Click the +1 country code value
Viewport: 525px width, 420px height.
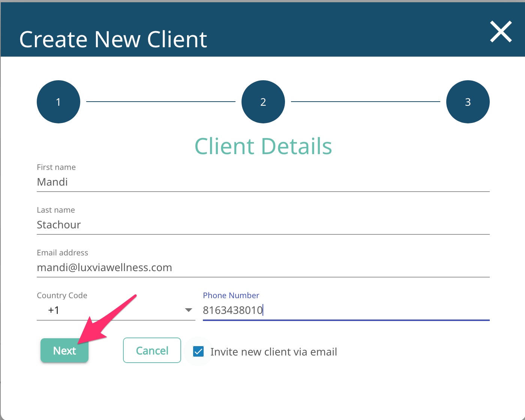coord(53,310)
